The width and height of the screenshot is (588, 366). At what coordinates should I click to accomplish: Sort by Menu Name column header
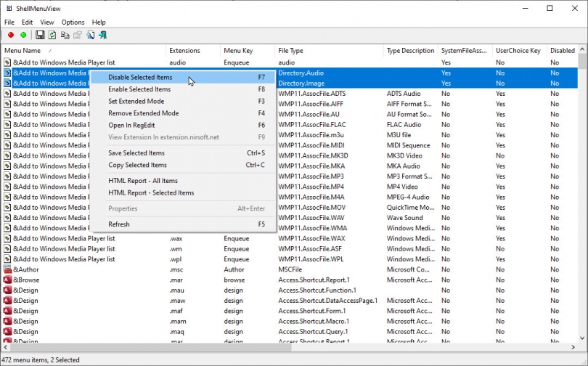(x=22, y=51)
